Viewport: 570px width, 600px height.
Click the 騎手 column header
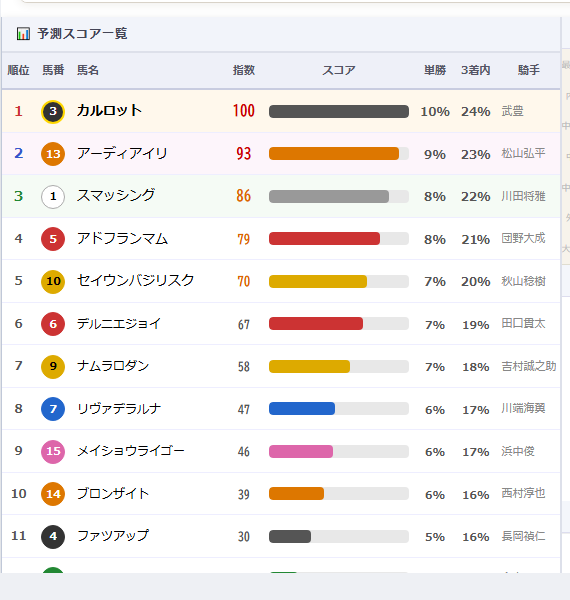[x=529, y=70]
